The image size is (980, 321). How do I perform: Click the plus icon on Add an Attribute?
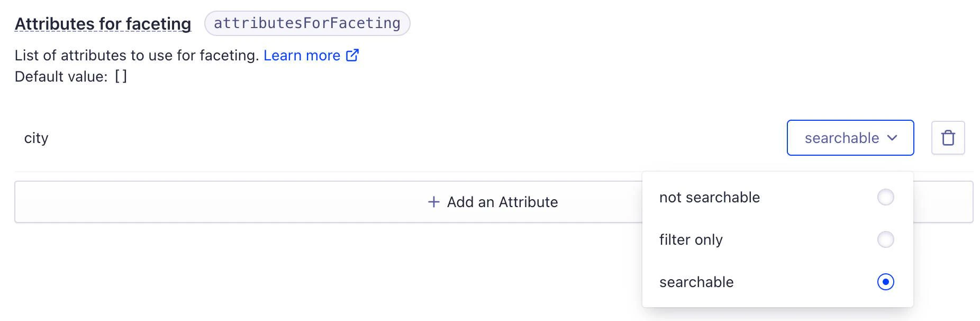[433, 202]
